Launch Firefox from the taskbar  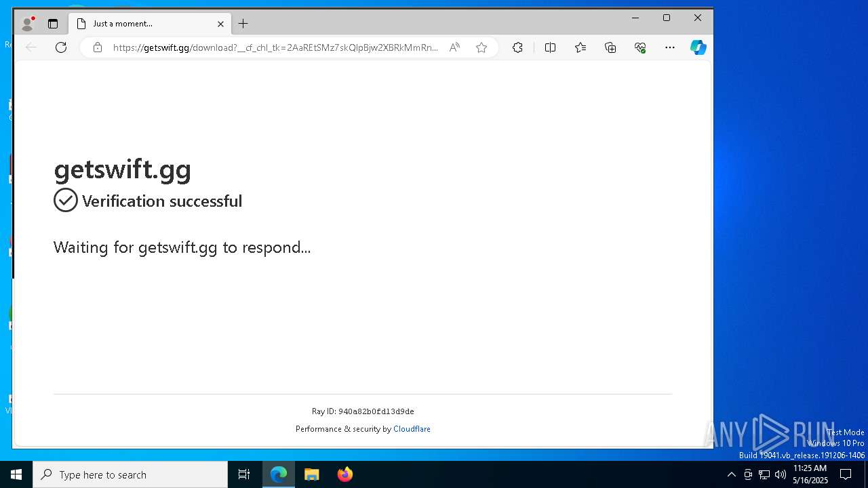pos(345,474)
